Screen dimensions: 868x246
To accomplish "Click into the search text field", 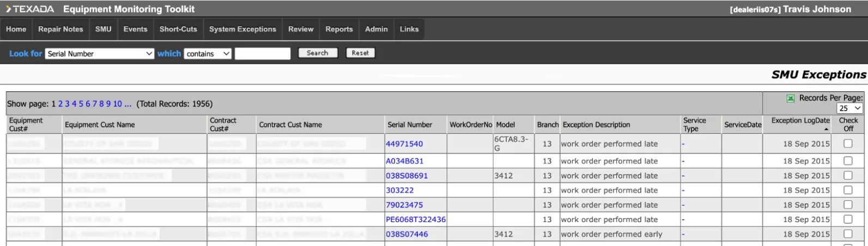I will [262, 53].
